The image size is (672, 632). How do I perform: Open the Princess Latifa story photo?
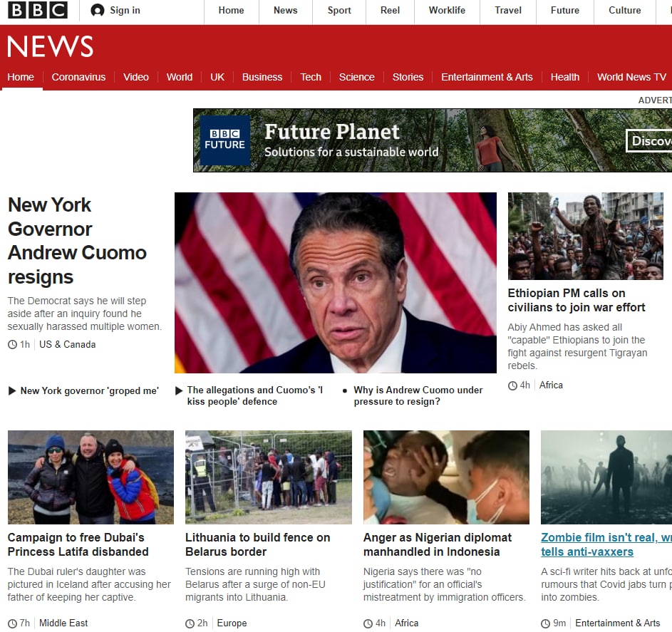point(91,477)
